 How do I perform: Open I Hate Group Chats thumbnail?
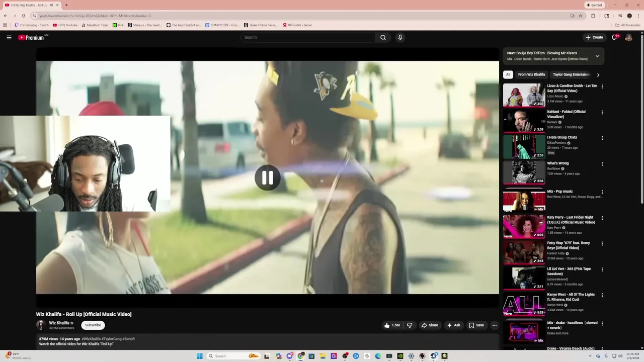coord(524,147)
